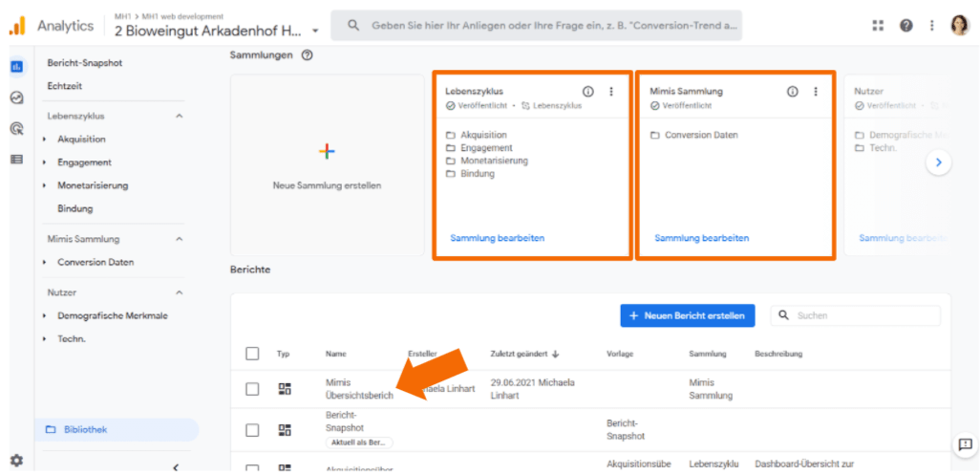Click Sammlung bearbeiten under Lebenszyklus card
Screen dimensions: 980x475
497,238
